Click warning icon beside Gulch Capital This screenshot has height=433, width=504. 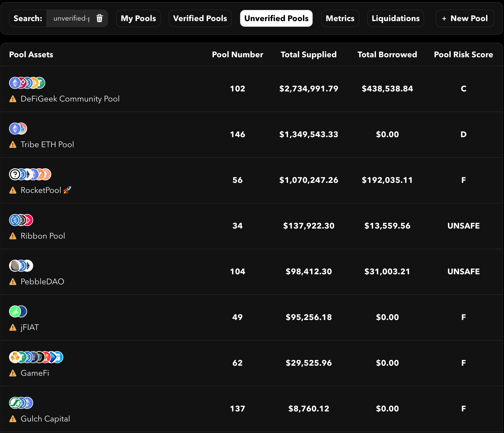coord(13,419)
